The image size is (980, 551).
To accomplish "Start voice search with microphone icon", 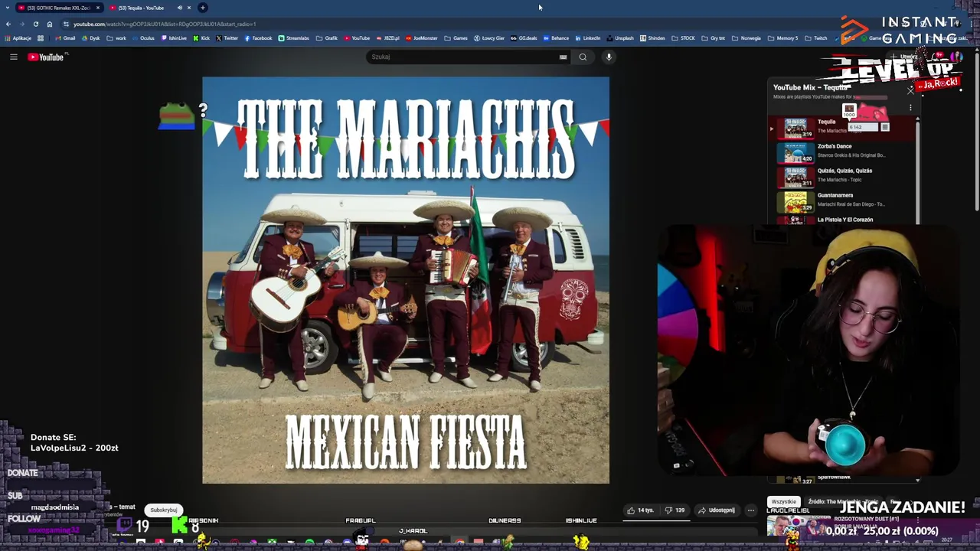I will coord(609,57).
